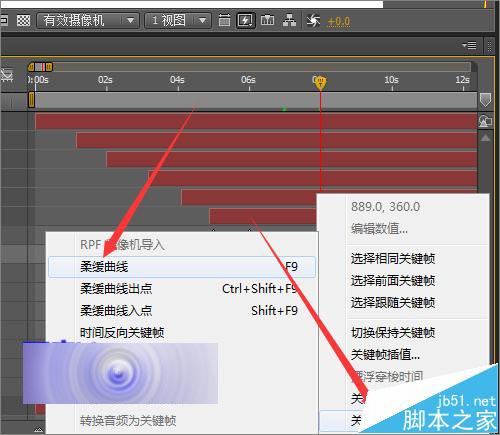500x435 pixels.
Task: Click the 02s mark on time ruler
Action: (x=105, y=80)
